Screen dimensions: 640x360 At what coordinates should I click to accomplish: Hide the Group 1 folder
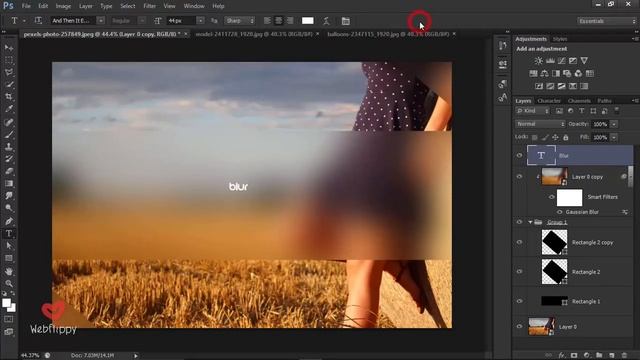[519, 222]
